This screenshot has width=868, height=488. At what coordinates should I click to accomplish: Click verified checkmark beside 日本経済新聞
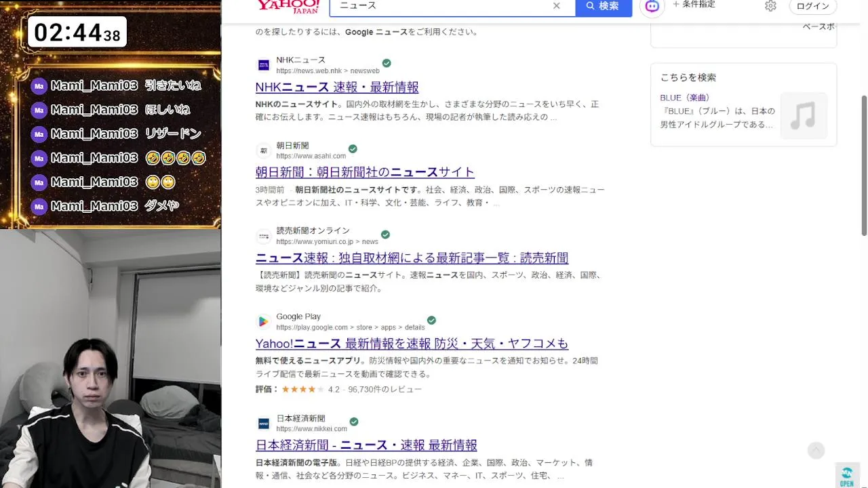354,422
